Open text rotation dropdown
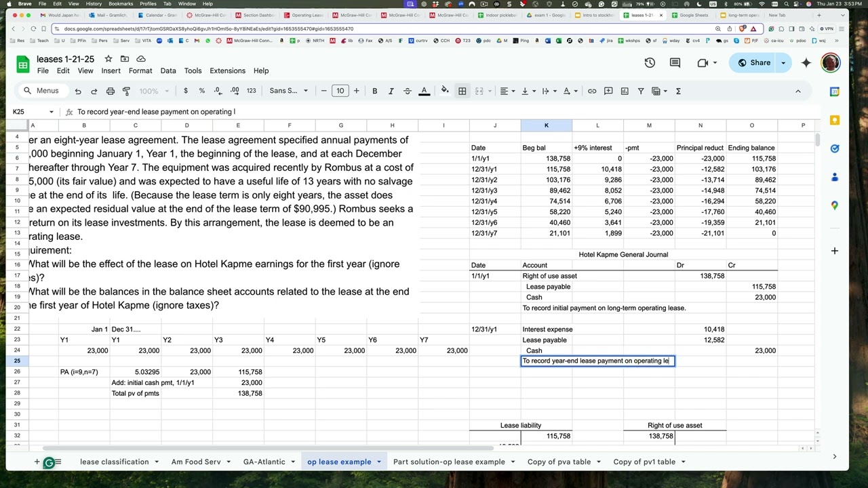 570,91
